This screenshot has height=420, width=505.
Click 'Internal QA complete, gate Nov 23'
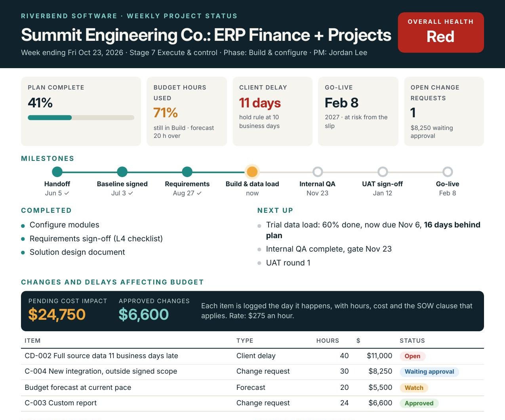point(329,249)
